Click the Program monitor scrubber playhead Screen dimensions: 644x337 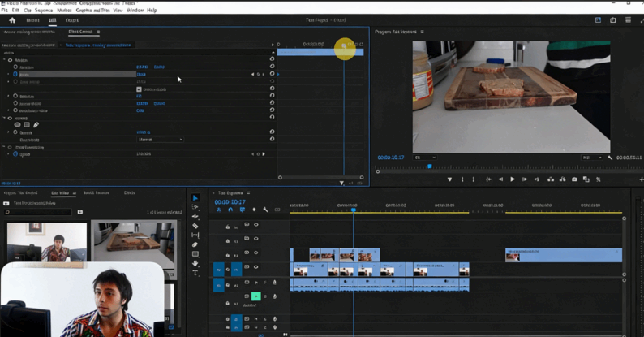point(430,166)
